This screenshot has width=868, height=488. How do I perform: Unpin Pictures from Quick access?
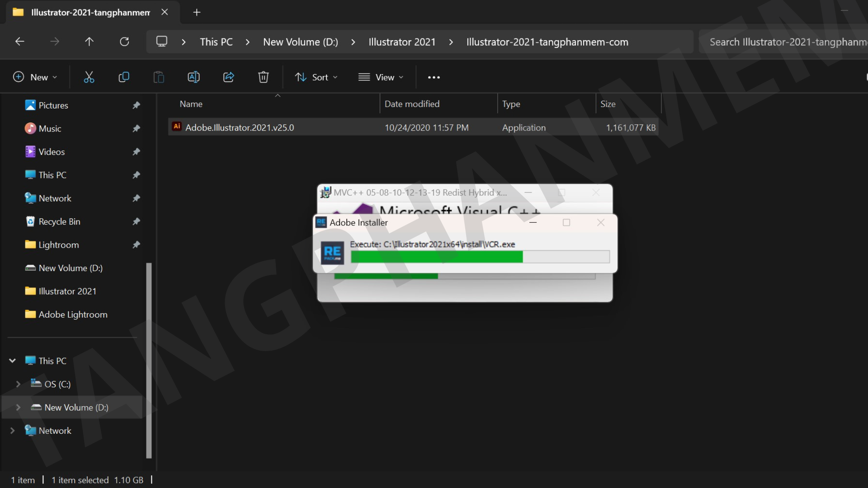[x=136, y=105]
